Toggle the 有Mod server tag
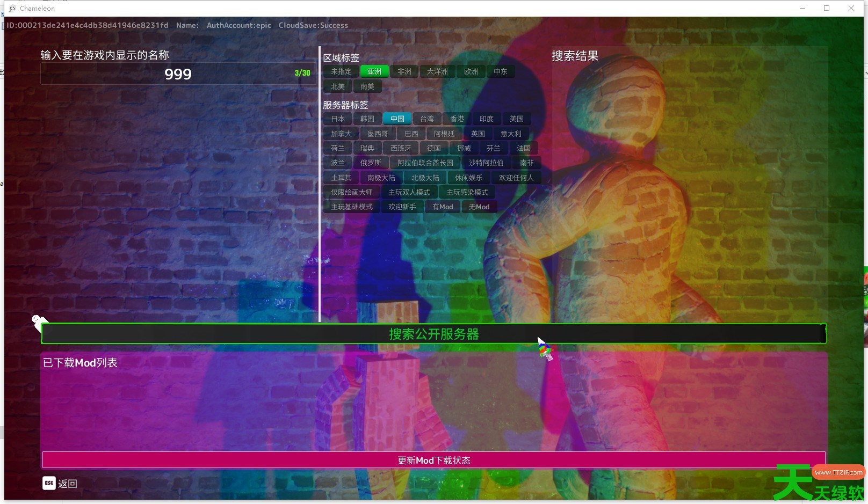 [443, 207]
